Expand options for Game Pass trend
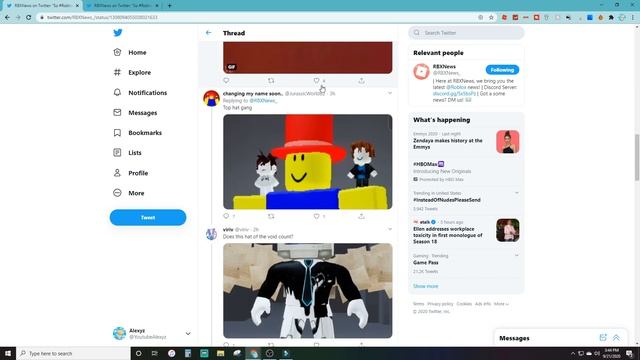Viewport: 640px width, 360px height. (517, 256)
